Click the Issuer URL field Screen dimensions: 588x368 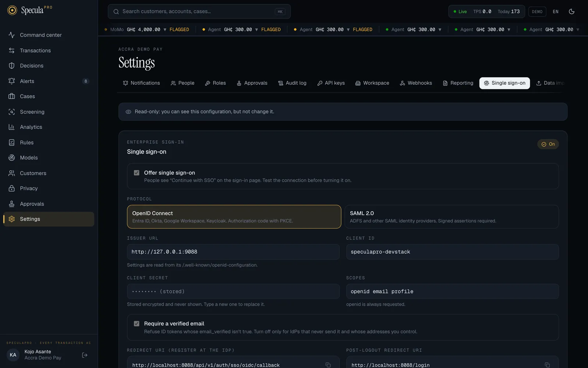(x=233, y=252)
